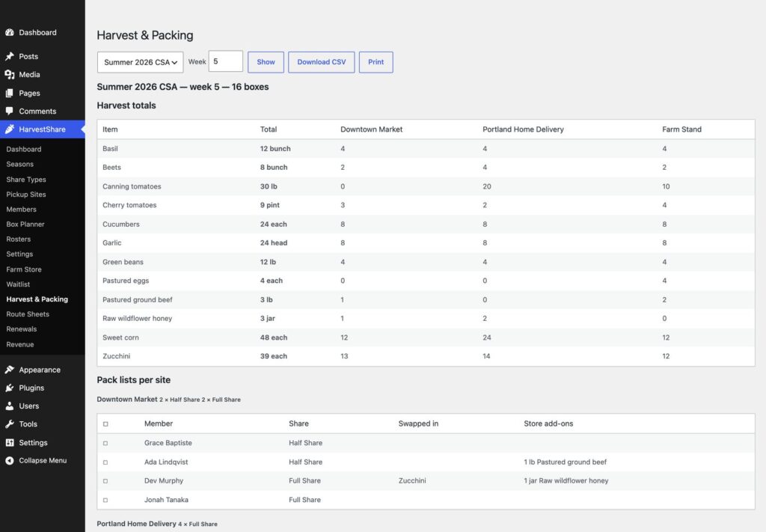Click the Appearance paintbrush icon
766x532 pixels.
tap(9, 370)
